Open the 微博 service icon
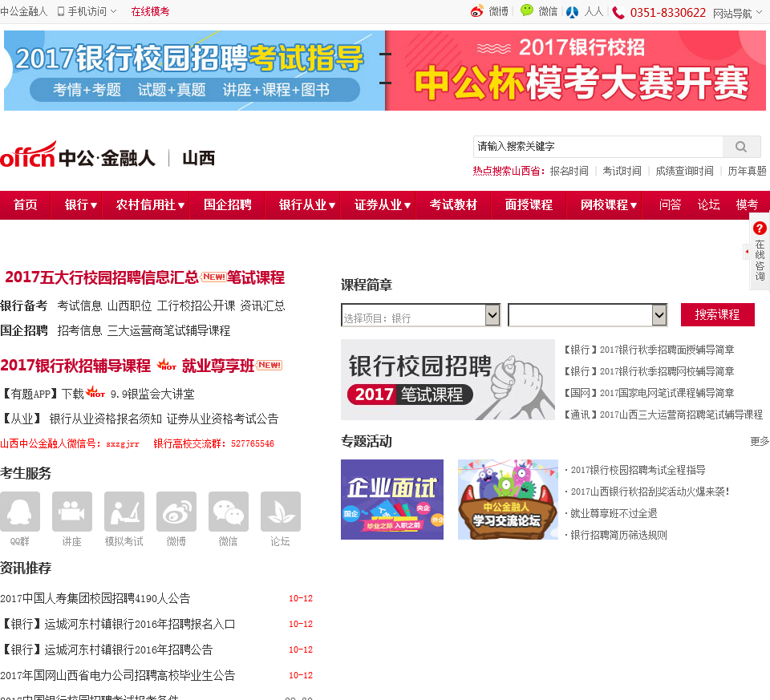 [176, 512]
